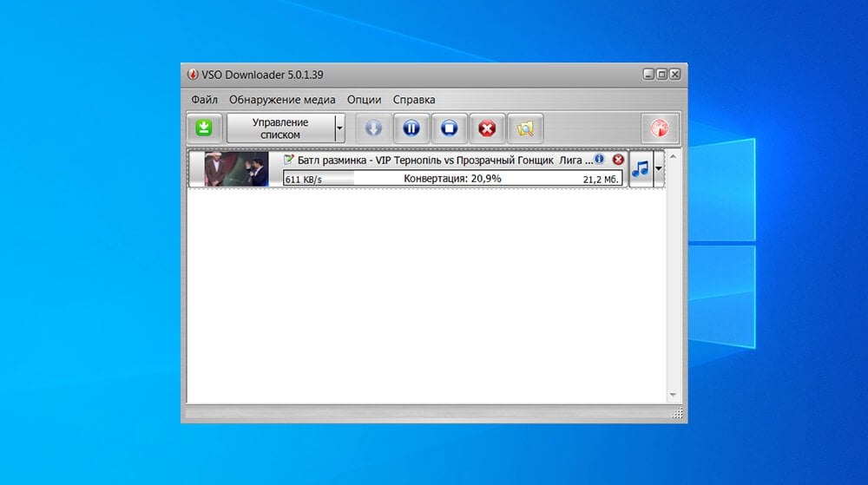Open the folder search toolbar icon
Image resolution: width=868 pixels, height=485 pixels.
525,128
